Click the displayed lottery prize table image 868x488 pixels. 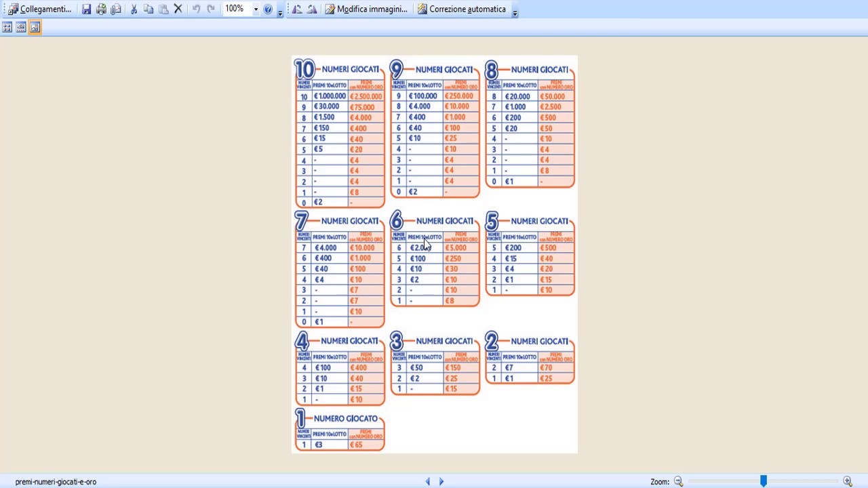click(434, 254)
